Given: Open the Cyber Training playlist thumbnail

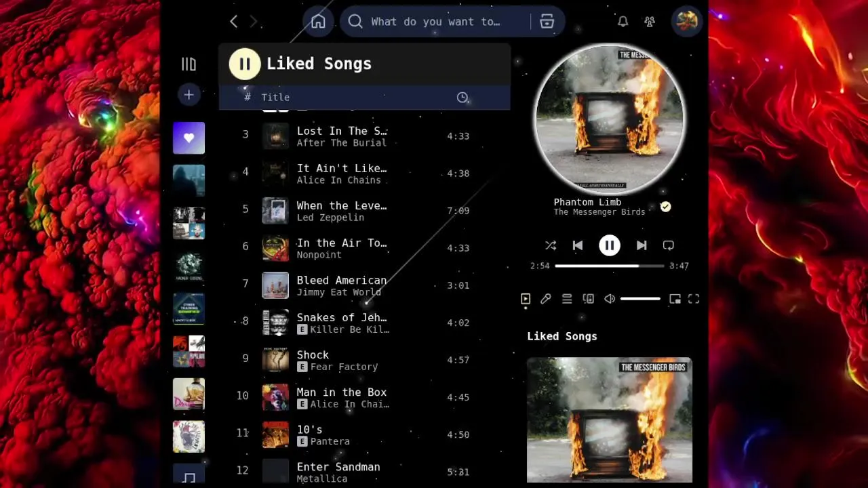Looking at the screenshot, I should [189, 308].
